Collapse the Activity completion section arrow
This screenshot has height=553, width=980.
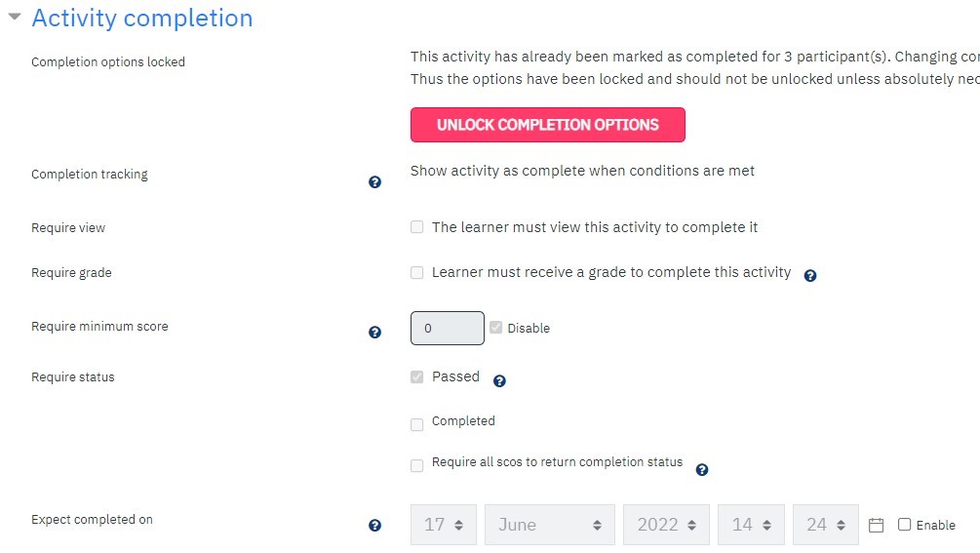15,17
